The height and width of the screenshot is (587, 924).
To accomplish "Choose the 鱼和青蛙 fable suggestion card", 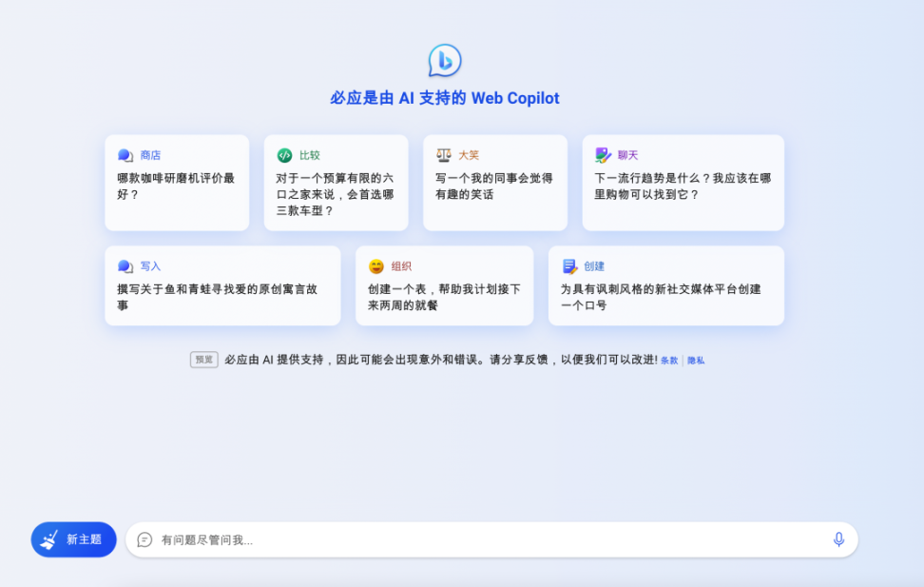I will click(x=222, y=285).
